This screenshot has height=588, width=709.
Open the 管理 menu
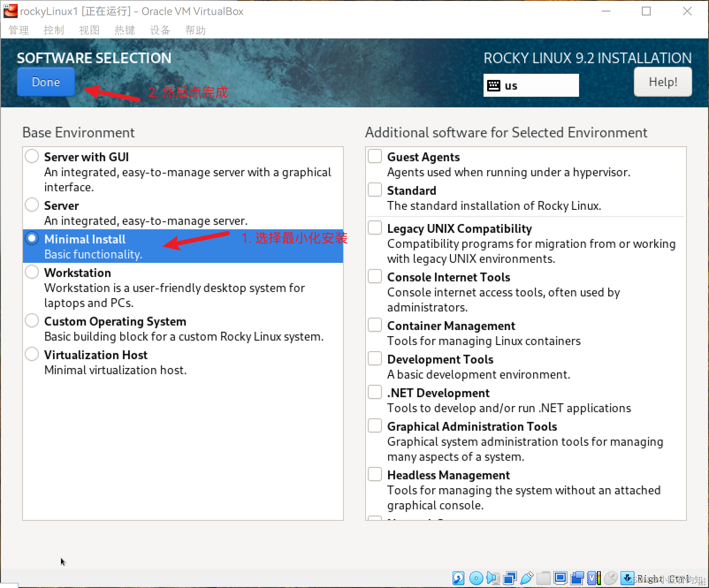[x=19, y=30]
